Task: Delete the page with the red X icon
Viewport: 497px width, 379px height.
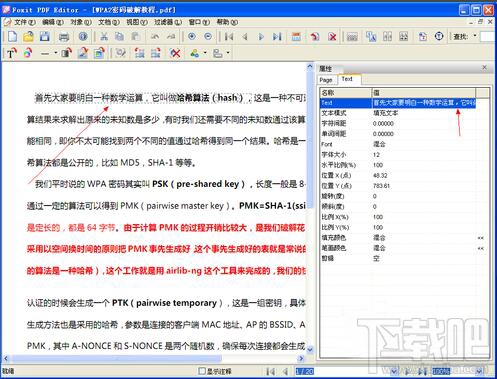Action: tap(332, 36)
